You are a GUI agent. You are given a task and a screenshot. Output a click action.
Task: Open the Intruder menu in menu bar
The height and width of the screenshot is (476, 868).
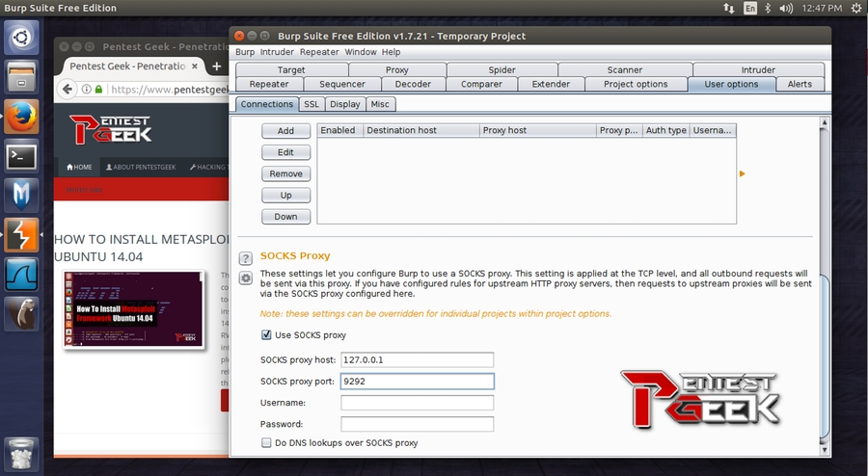[277, 52]
